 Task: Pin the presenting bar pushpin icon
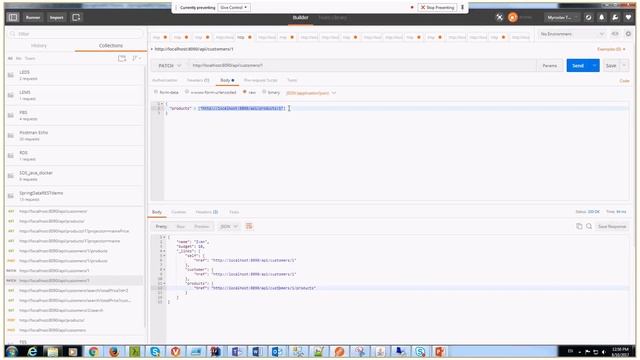click(462, 7)
